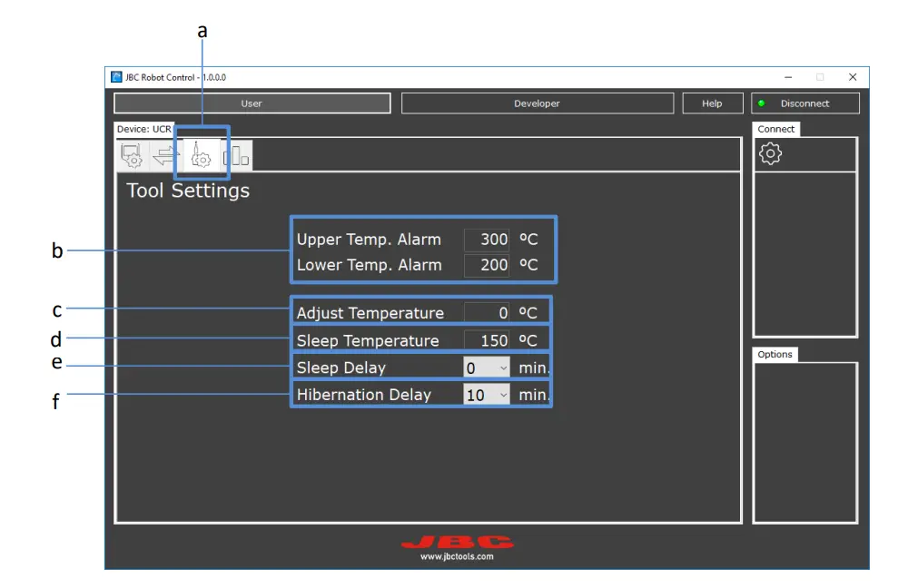Switch to the User tab
Viewport: 918px width, 588px height.
click(x=252, y=103)
